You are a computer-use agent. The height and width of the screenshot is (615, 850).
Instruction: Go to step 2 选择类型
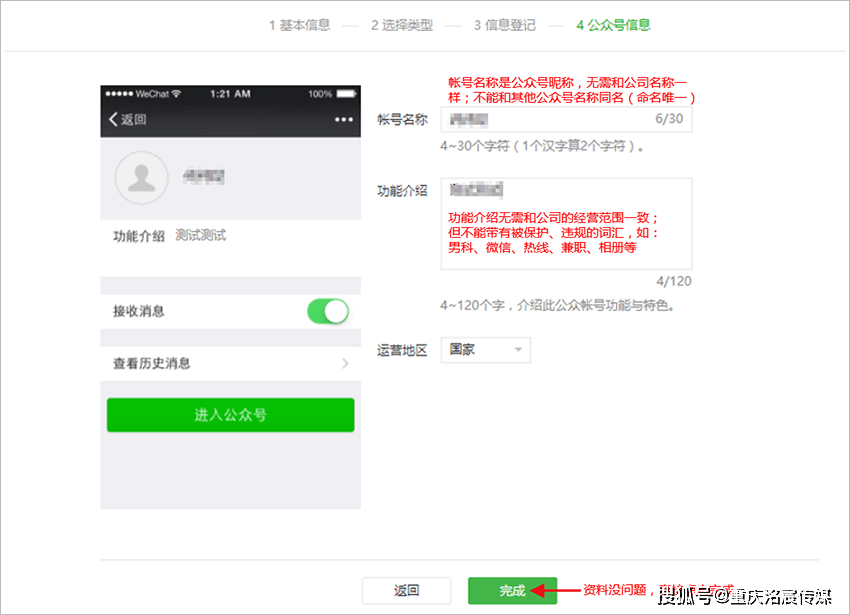(402, 25)
